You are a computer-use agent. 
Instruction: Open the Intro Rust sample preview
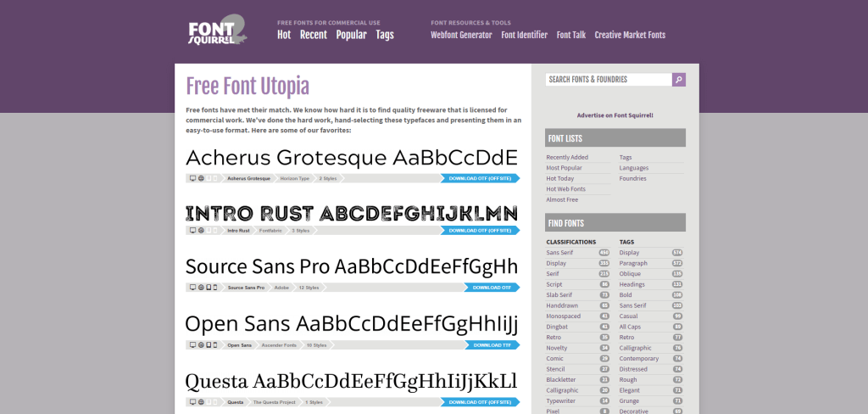click(x=352, y=214)
